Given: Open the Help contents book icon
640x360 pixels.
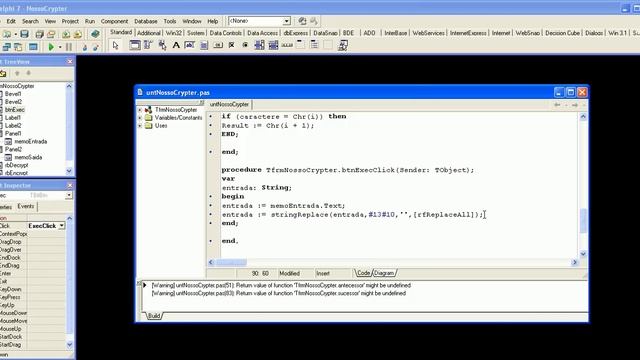Looking at the screenshot, I should 95,34.
